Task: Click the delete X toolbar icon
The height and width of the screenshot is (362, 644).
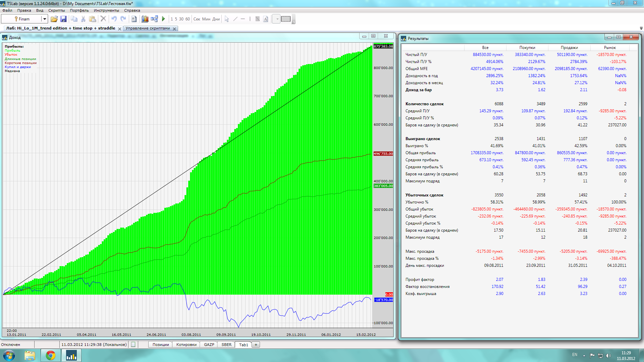Action: coord(103,19)
